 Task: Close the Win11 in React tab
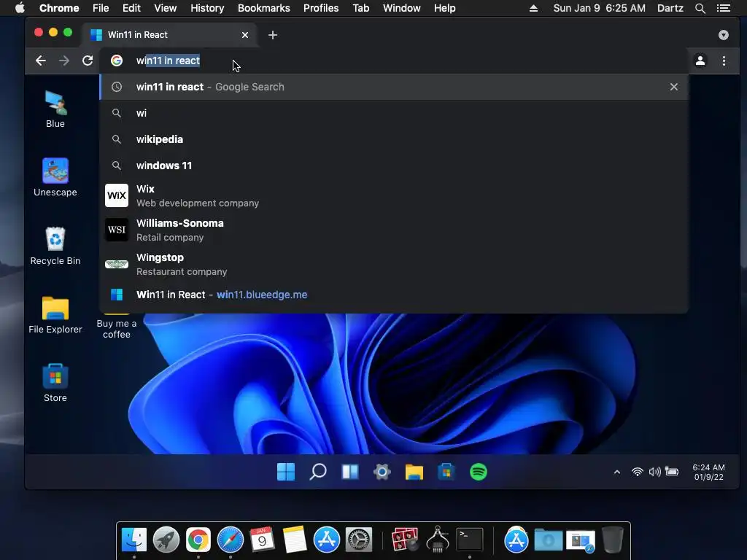[x=245, y=35]
